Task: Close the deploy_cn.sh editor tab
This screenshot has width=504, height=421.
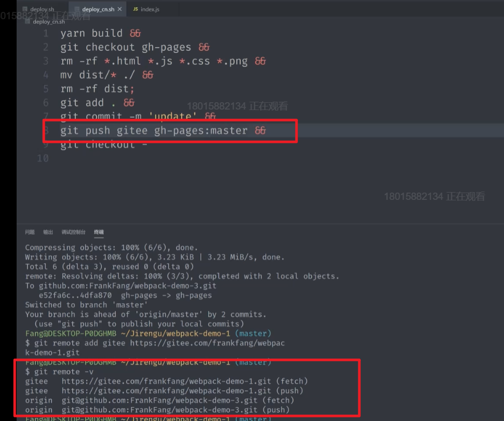Action: pyautogui.click(x=119, y=9)
